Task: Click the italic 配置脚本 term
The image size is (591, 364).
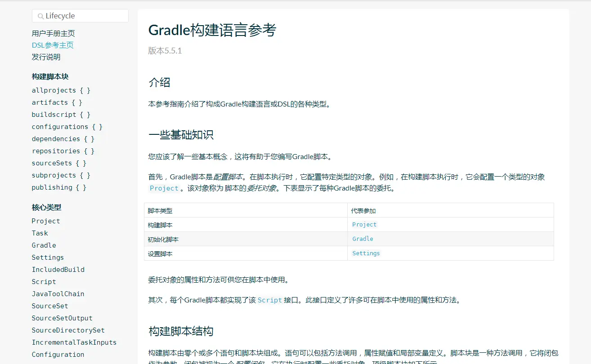Action: 228,177
